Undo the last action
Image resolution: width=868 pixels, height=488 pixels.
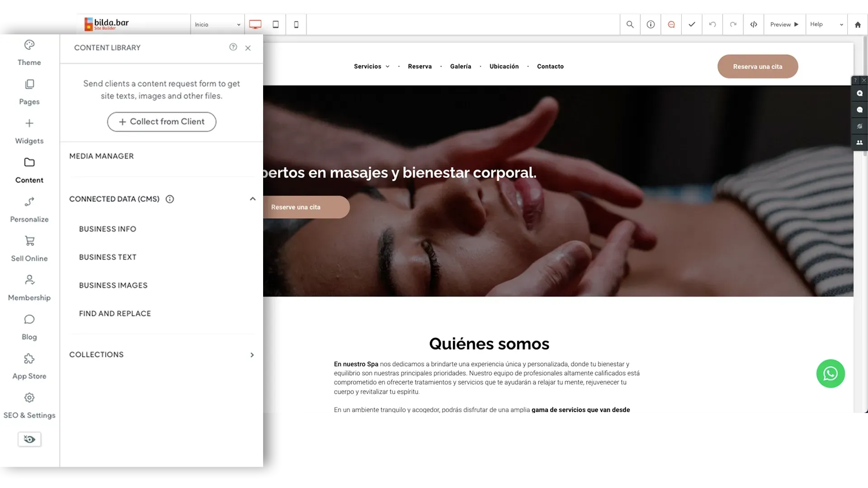[712, 24]
